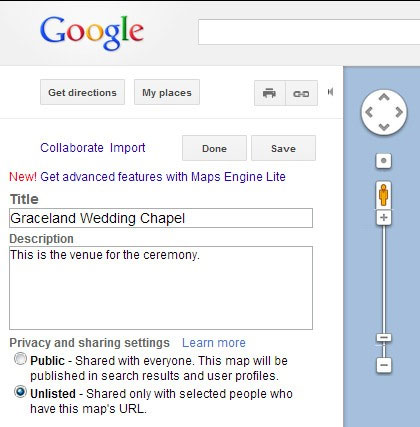The width and height of the screenshot is (420, 427).
Task: Click the Title input field
Action: click(161, 218)
